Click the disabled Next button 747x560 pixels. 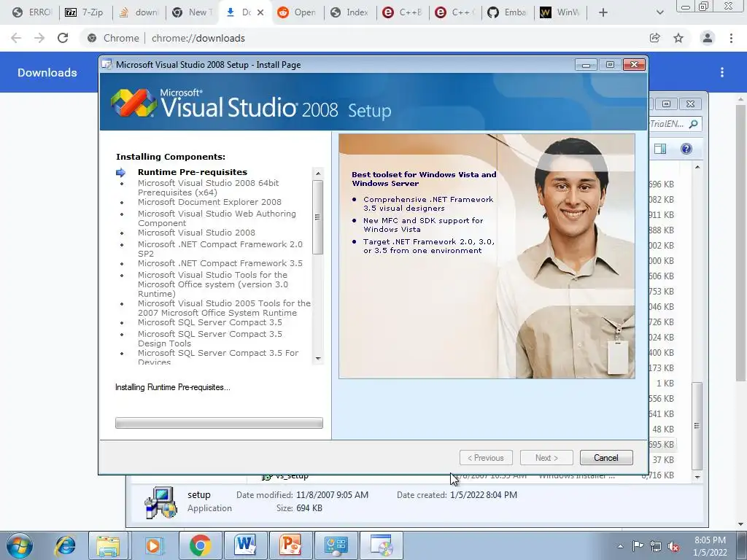pos(546,458)
